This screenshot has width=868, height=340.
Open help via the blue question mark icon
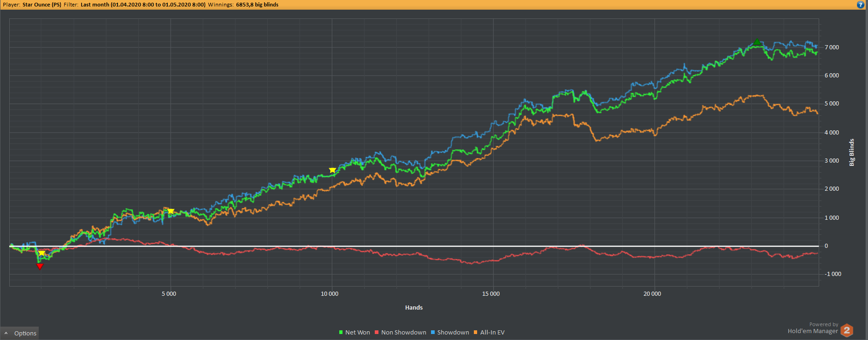(860, 5)
